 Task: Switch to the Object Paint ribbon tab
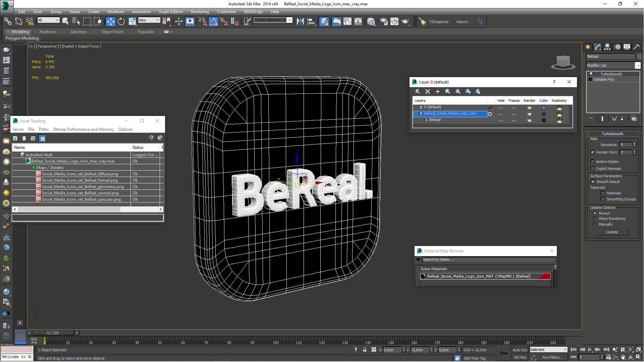coord(112,32)
